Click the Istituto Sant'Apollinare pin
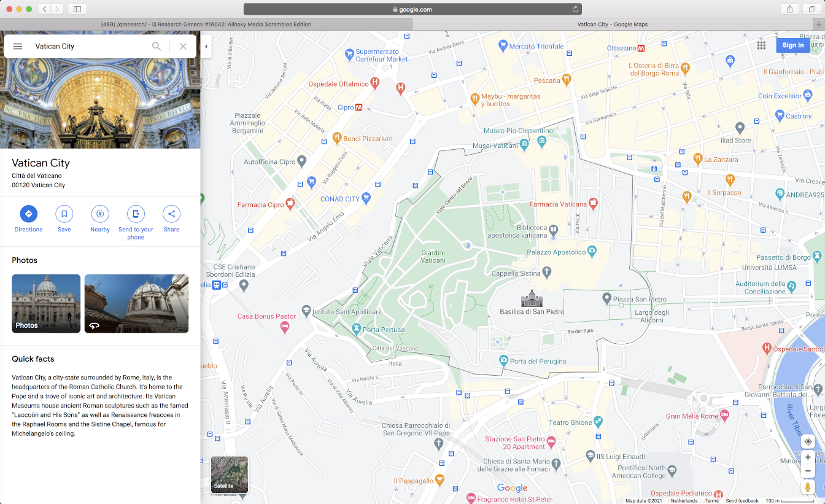825x504 pixels. point(306,311)
